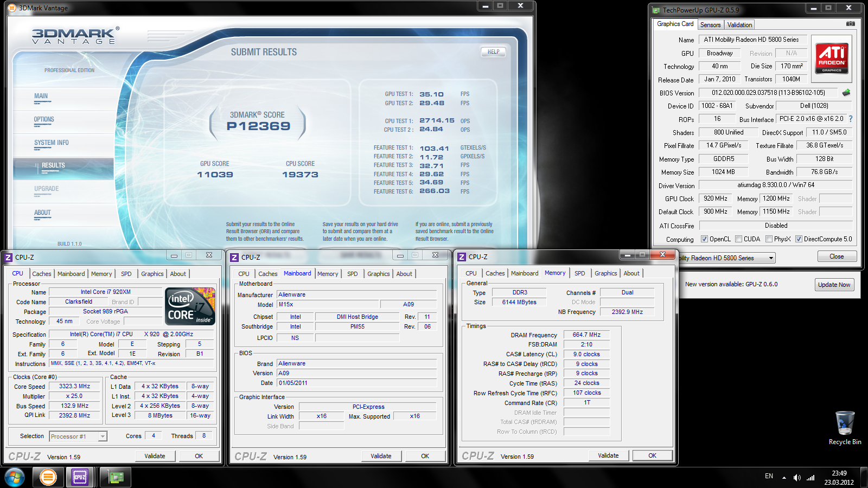Click OK in first CPU-Z window
Viewport: 868px width, 488px height.
point(199,456)
